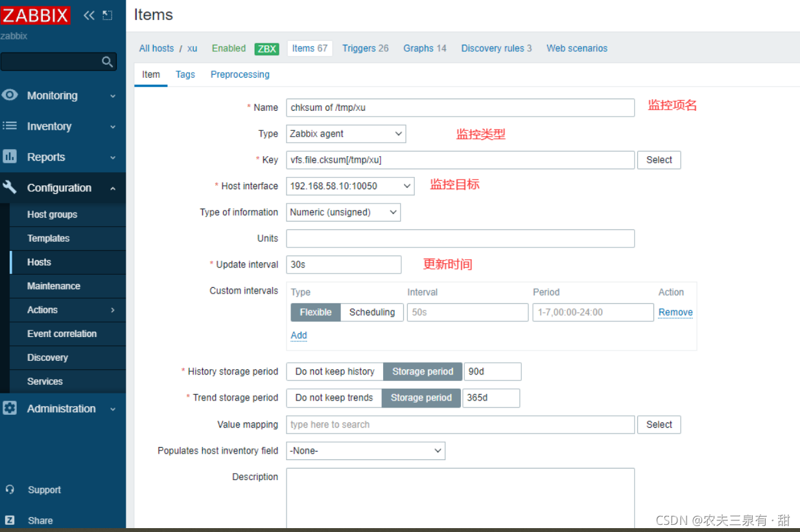This screenshot has width=800, height=532.
Task: Collapse the Configuration menu
Action: click(x=113, y=188)
